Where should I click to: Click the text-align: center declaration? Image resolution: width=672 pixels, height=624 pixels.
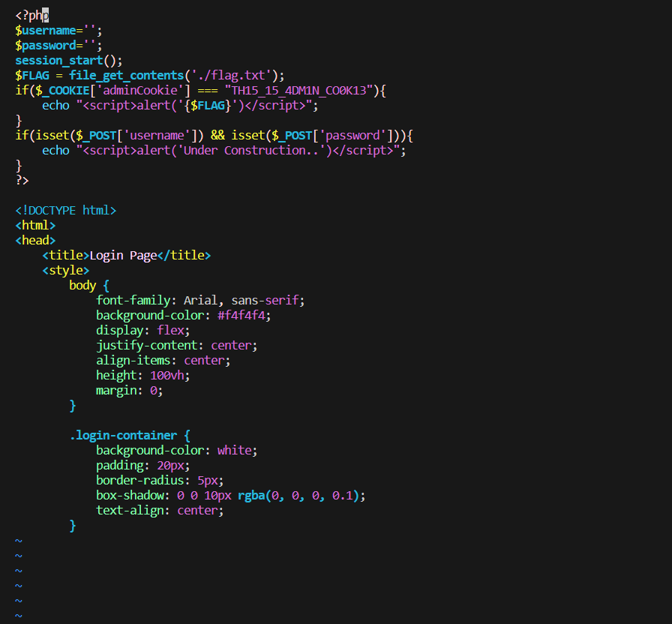[160, 511]
